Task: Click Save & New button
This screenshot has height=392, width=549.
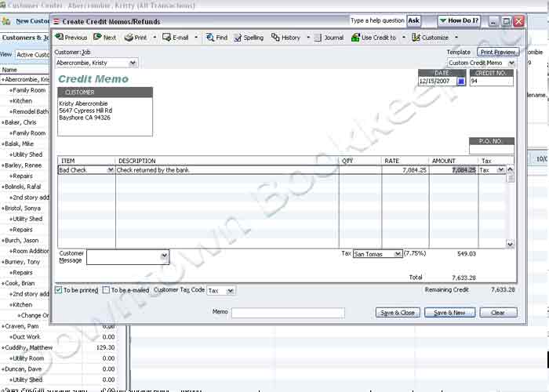Action: pos(449,313)
